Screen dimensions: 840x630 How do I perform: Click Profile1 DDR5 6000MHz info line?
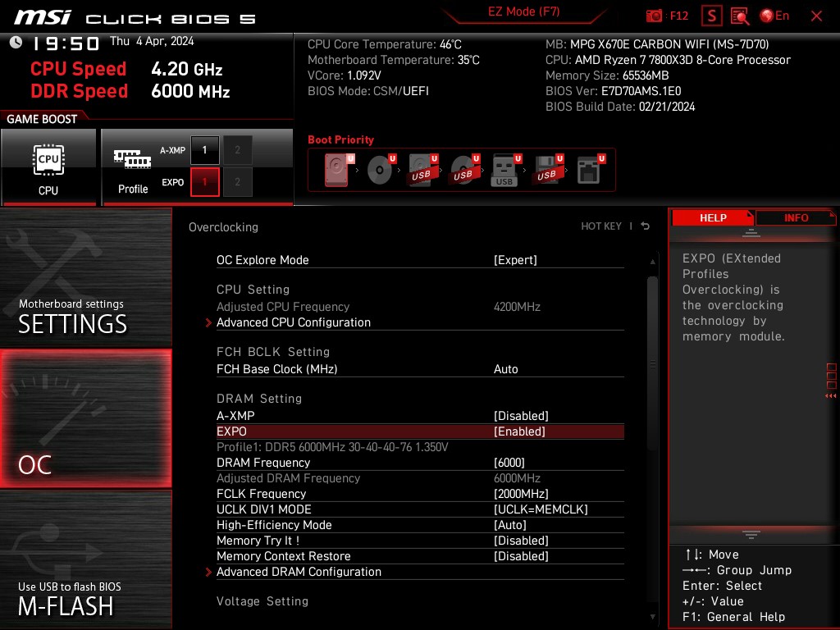tap(332, 447)
